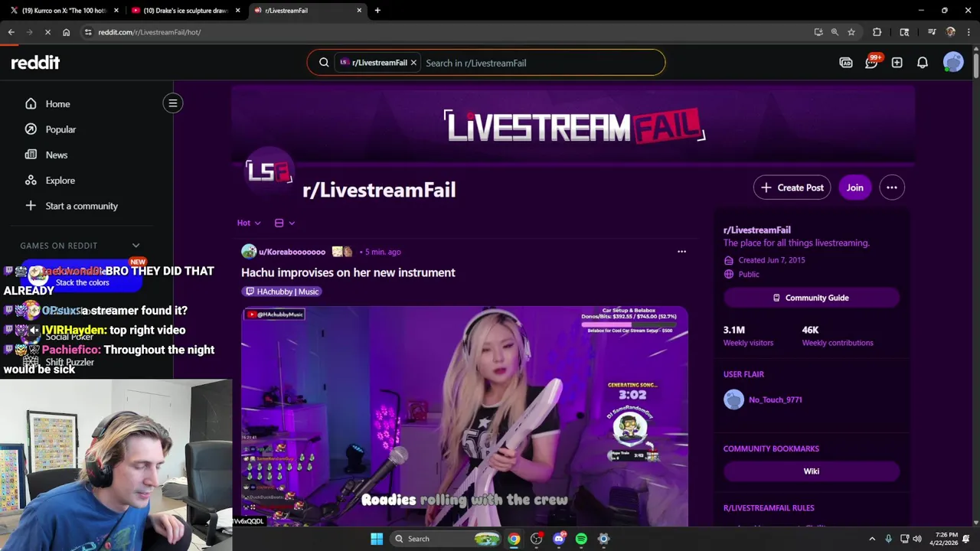Switch to the Kurrco on X browser tab
The image size is (980, 551).
64,11
